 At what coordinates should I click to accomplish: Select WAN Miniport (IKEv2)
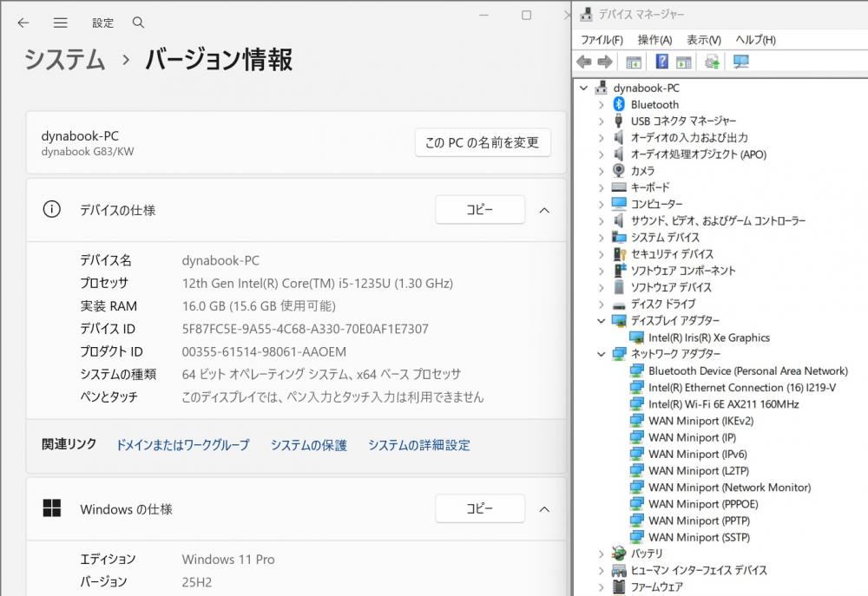click(x=700, y=421)
